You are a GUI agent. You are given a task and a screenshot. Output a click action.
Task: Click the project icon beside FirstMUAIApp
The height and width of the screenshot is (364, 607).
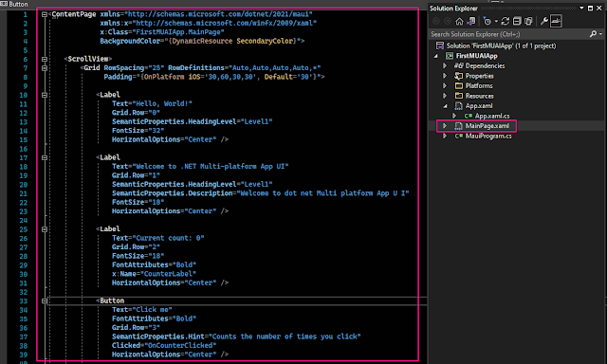coord(450,56)
